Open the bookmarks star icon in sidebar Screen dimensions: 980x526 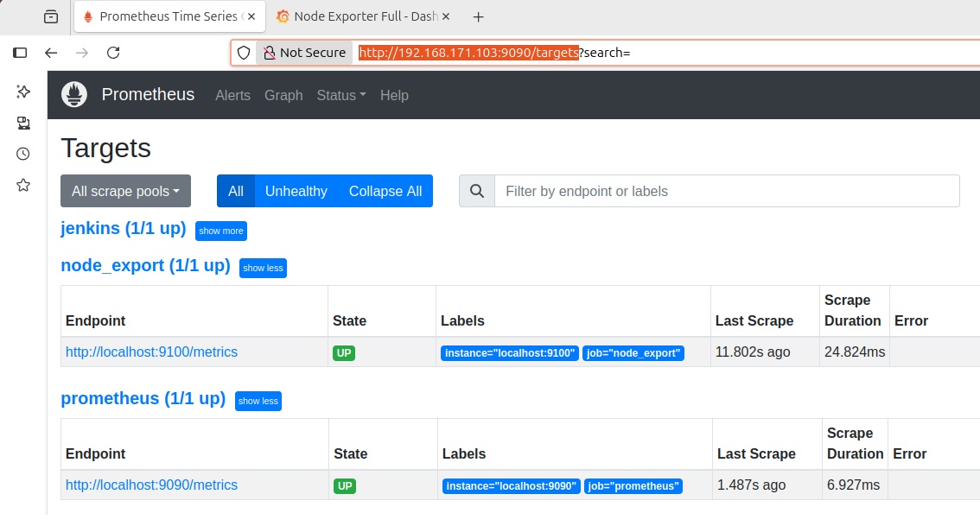click(23, 185)
